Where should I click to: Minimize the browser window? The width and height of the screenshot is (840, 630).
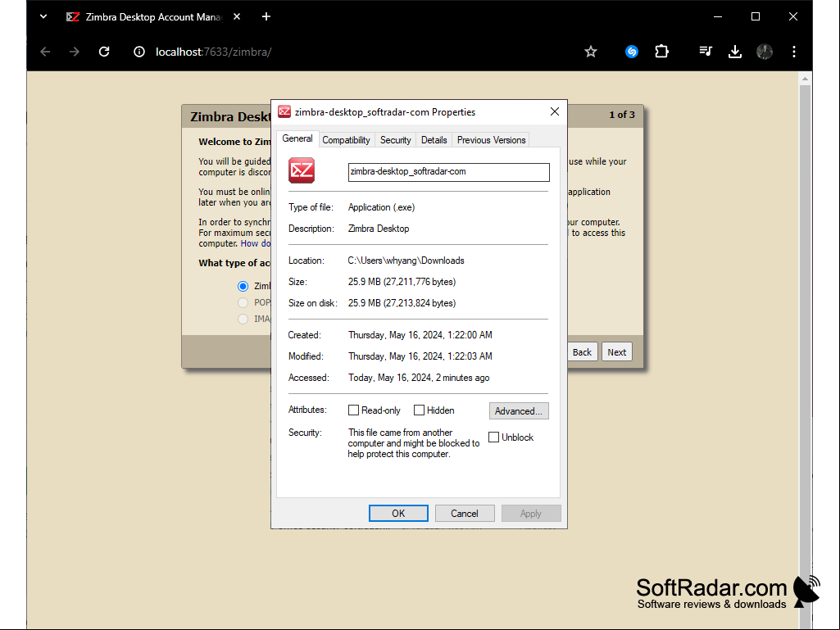click(718, 16)
